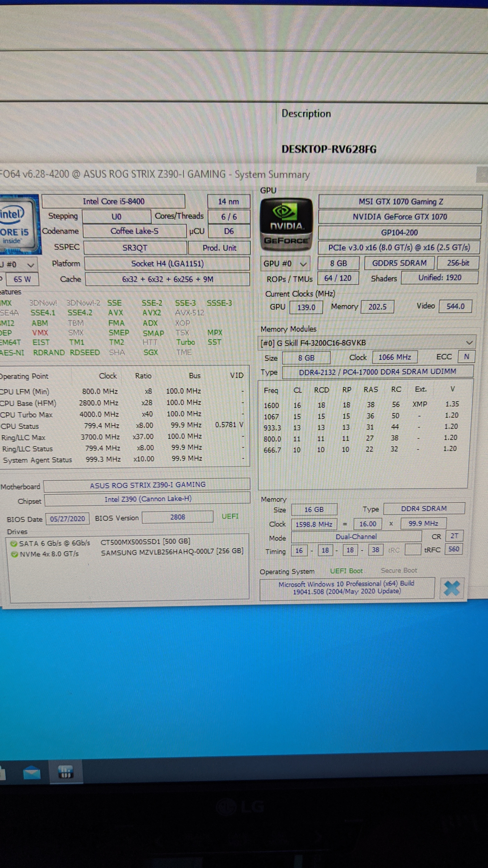Click the DESKTOP-RV628FG computer name
Image resolution: width=488 pixels, height=868 pixels.
coord(329,149)
